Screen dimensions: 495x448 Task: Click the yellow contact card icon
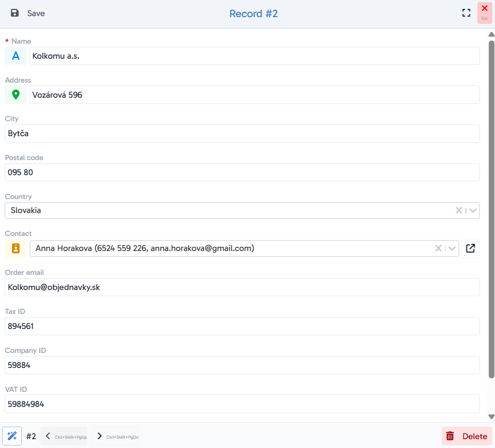pos(16,248)
